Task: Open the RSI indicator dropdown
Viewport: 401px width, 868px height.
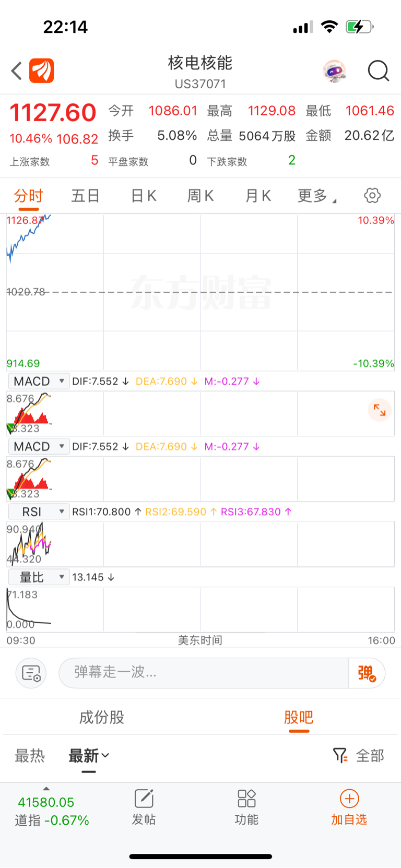Action: [39, 512]
